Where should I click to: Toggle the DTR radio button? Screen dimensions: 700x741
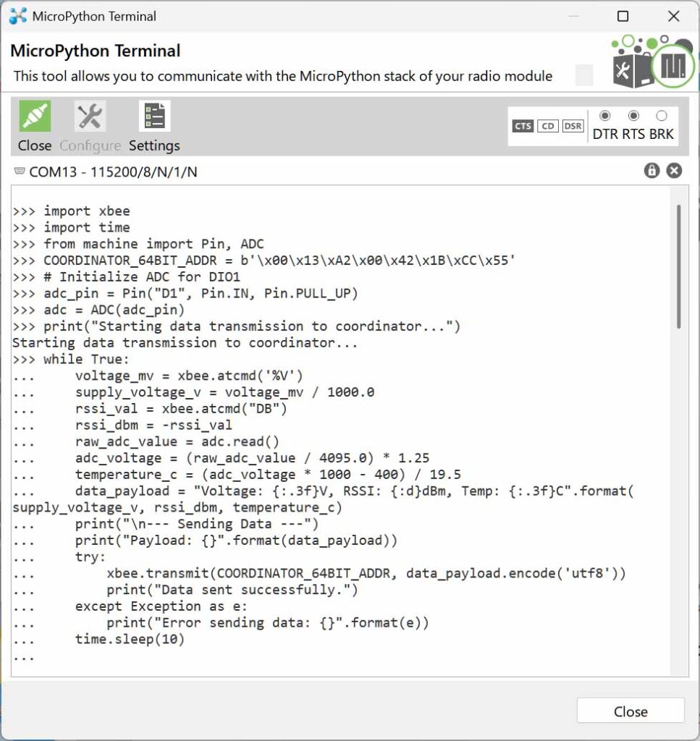click(605, 116)
